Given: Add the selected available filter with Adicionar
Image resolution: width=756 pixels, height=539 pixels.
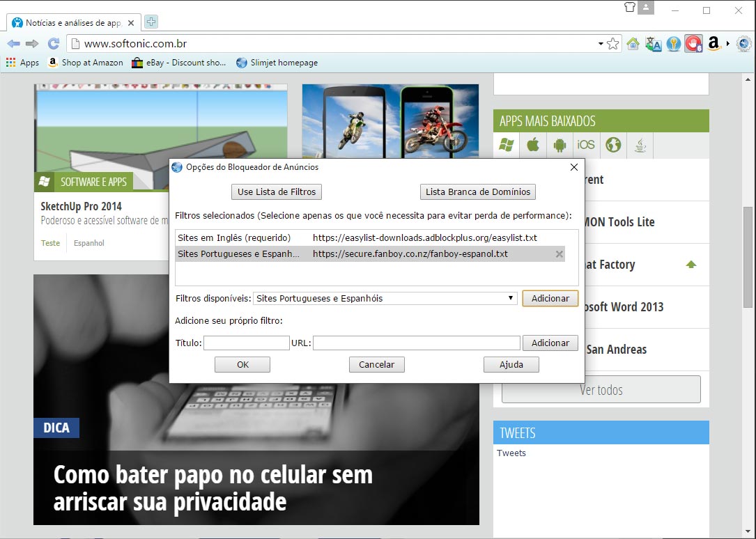Looking at the screenshot, I should click(x=550, y=298).
